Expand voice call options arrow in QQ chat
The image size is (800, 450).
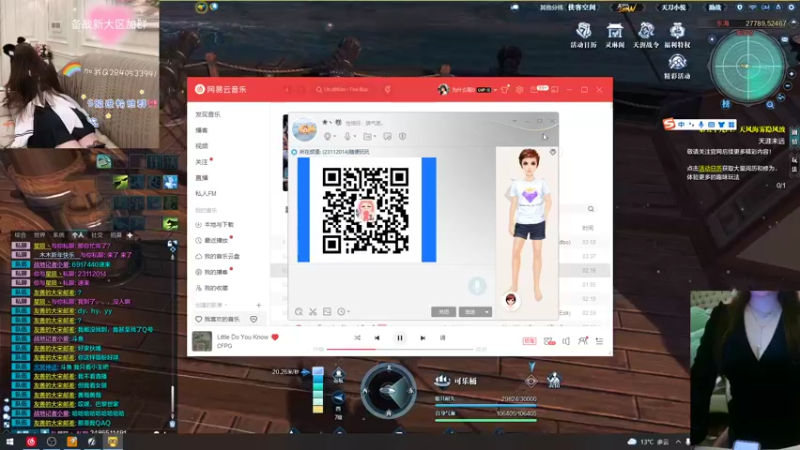pyautogui.click(x=335, y=136)
